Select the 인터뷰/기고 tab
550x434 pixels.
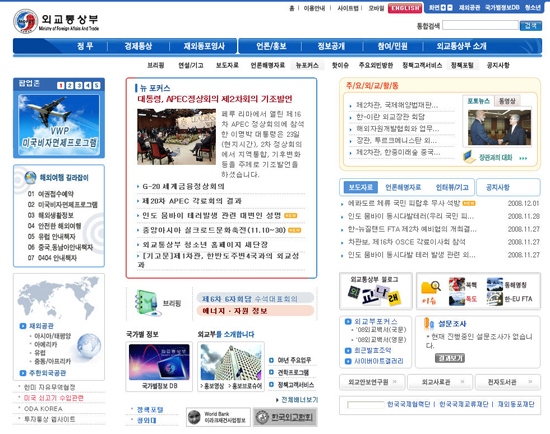(452, 187)
